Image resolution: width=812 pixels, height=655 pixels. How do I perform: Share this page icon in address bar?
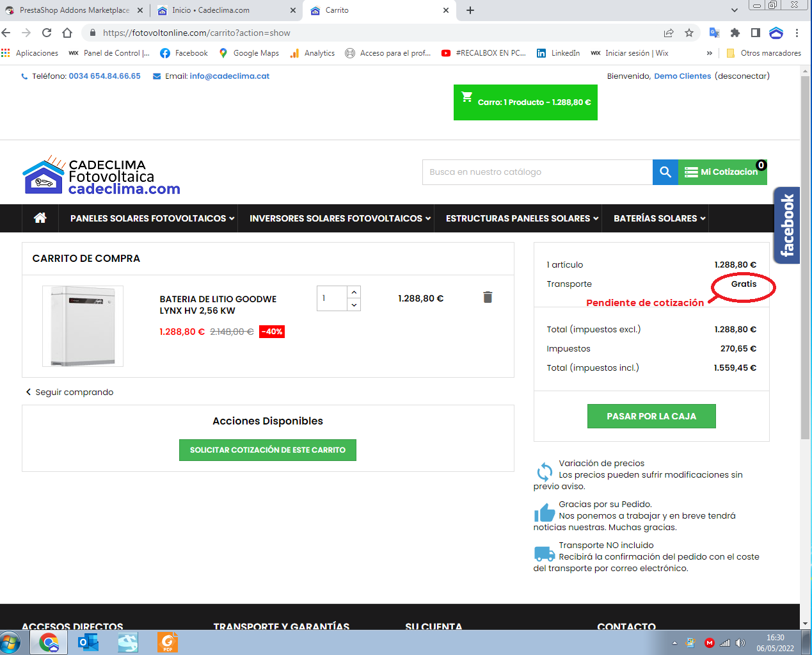tap(669, 33)
